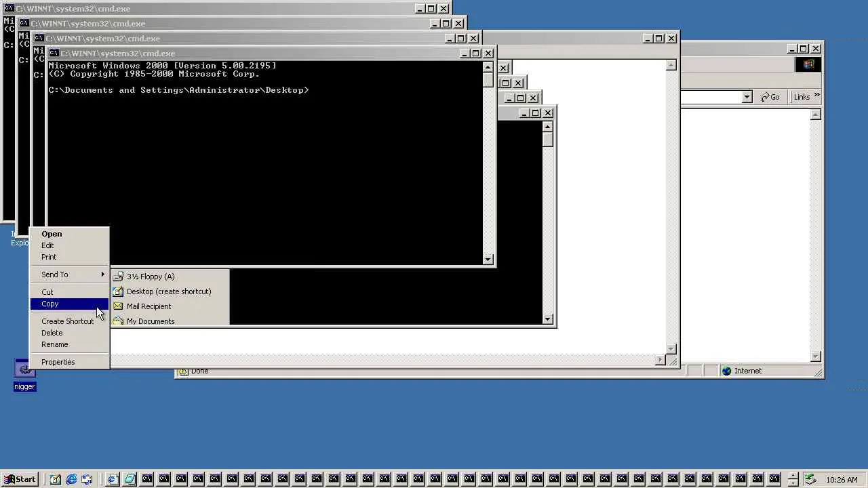Screen dimensions: 868x488
Task: Click the Internet zone indicator in the status bar
Action: click(x=742, y=371)
